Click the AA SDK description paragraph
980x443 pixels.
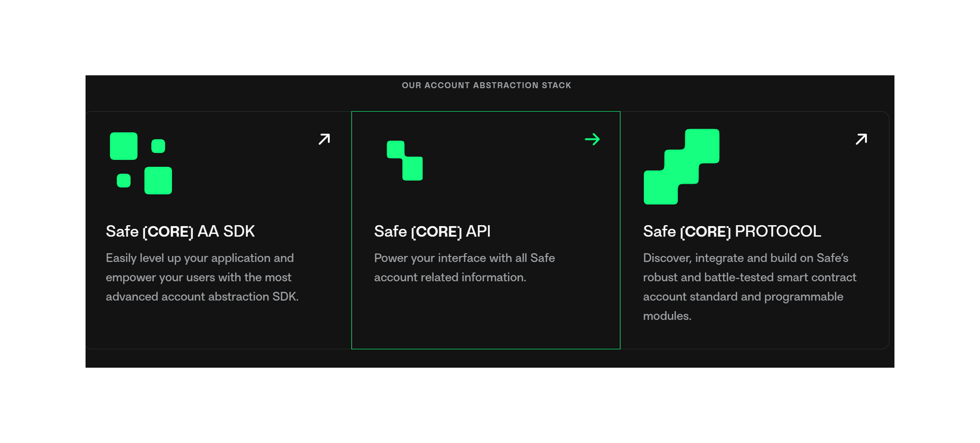pos(202,277)
